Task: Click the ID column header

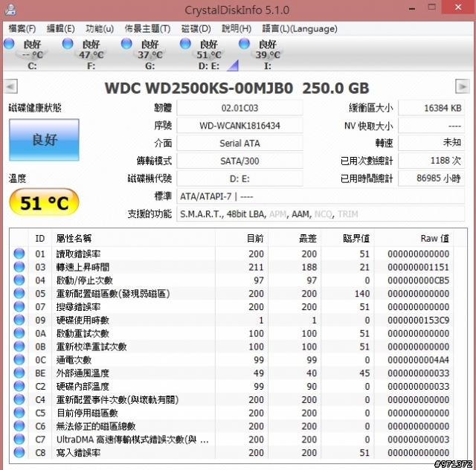Action: coord(40,238)
